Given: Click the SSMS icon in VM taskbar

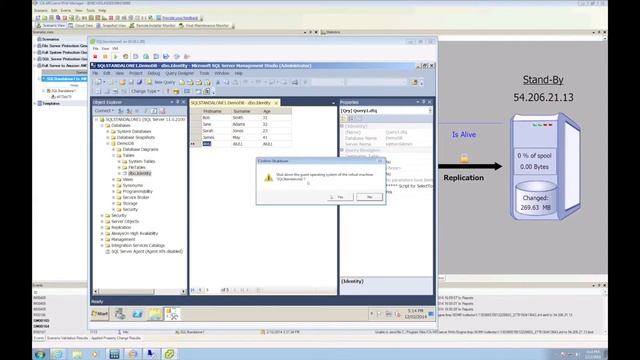Looking at the screenshot, I should [x=172, y=314].
